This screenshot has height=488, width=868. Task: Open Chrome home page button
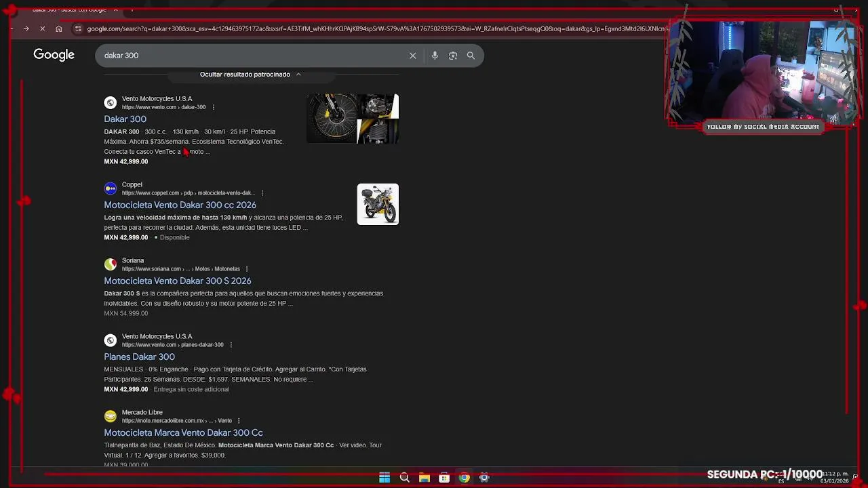(59, 28)
